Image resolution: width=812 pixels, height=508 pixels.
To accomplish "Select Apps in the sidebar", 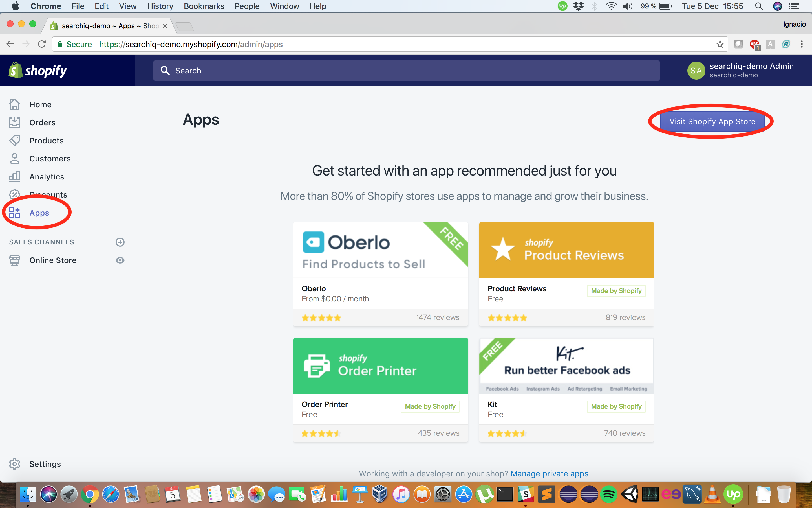I will point(39,213).
